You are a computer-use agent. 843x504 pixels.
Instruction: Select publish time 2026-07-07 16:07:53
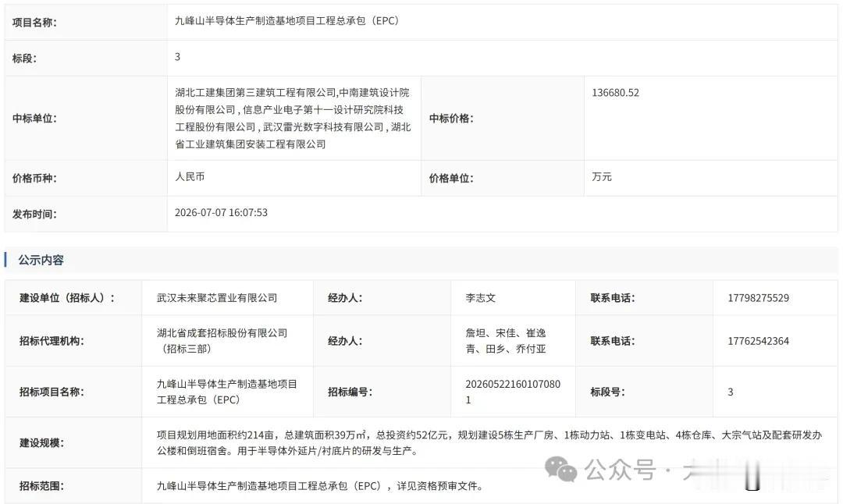221,213
